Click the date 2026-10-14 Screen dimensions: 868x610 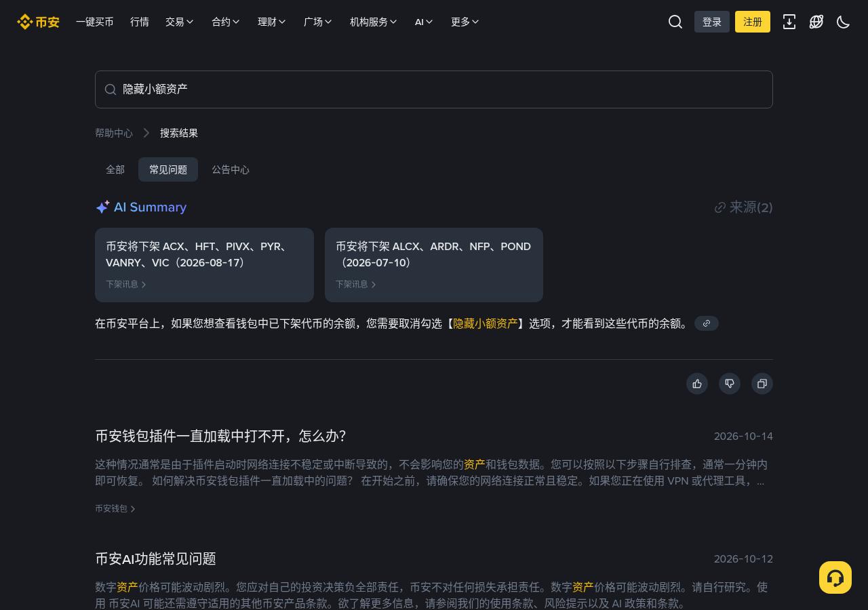[x=743, y=436]
